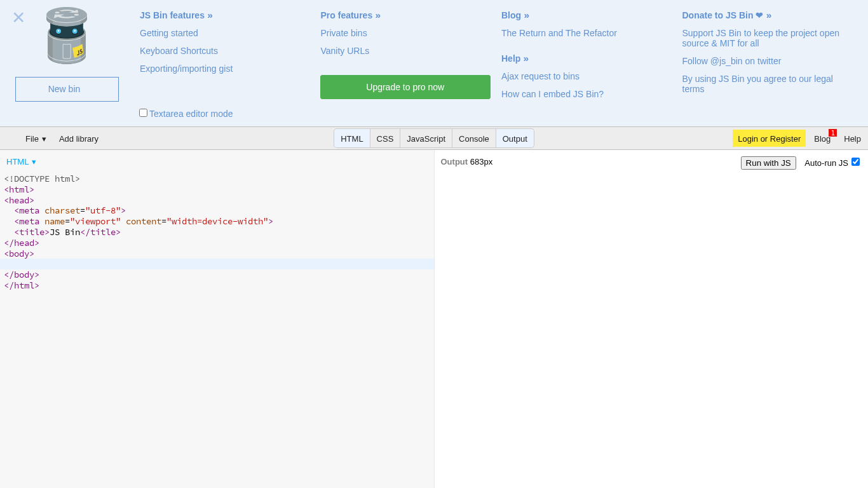This screenshot has height=488, width=868.
Task: Open How can I embed JS Bin link
Action: 552,94
